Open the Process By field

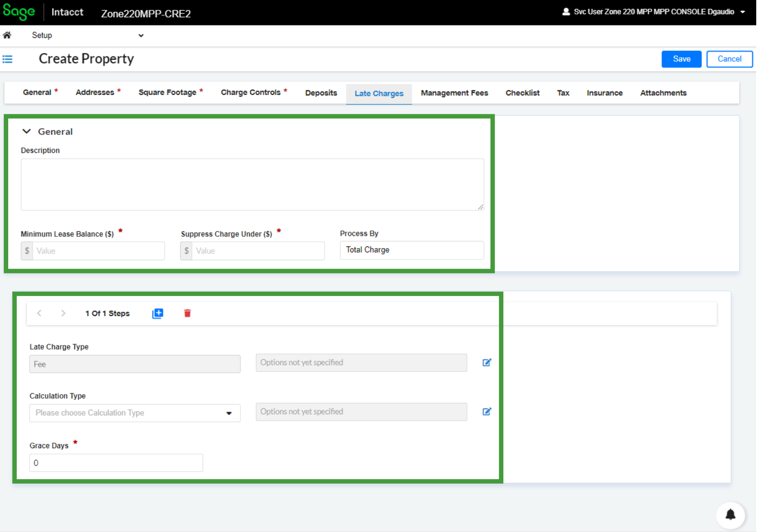pos(412,250)
